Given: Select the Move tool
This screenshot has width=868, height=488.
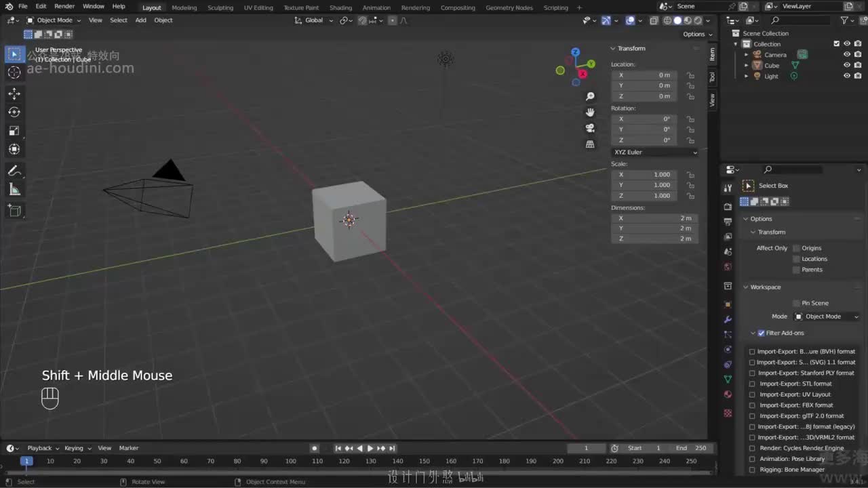Looking at the screenshot, I should coord(14,94).
